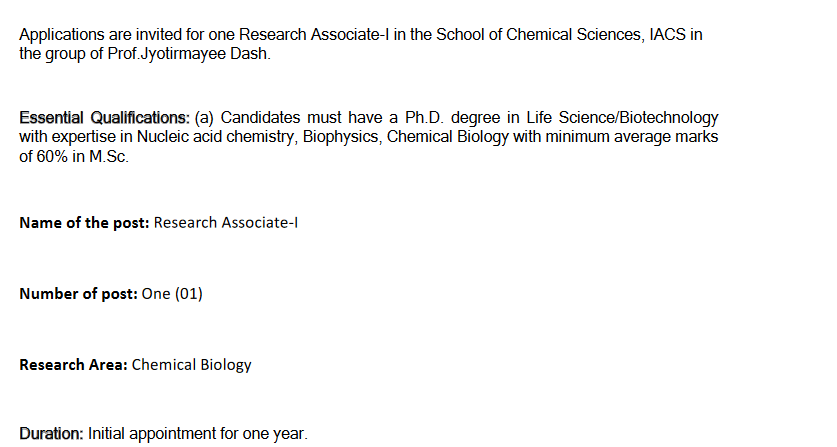The width and height of the screenshot is (837, 447).
Task: Click the 'Research Area:' label
Action: [x=73, y=365]
